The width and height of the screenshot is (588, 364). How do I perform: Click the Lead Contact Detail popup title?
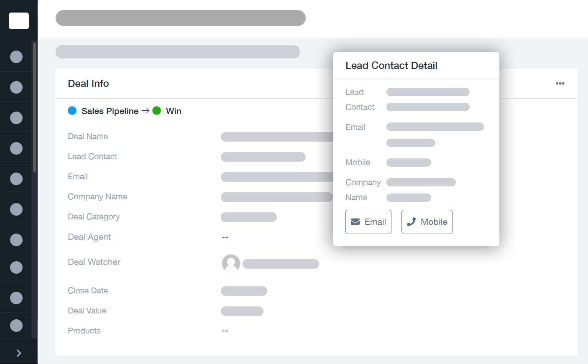(391, 66)
